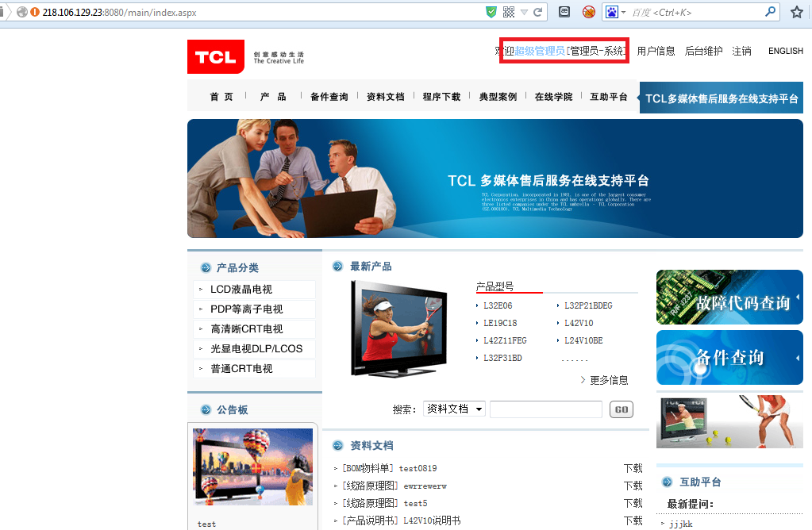The image size is (812, 530).
Task: Open 在线学院 nav item
Action: [x=553, y=97]
